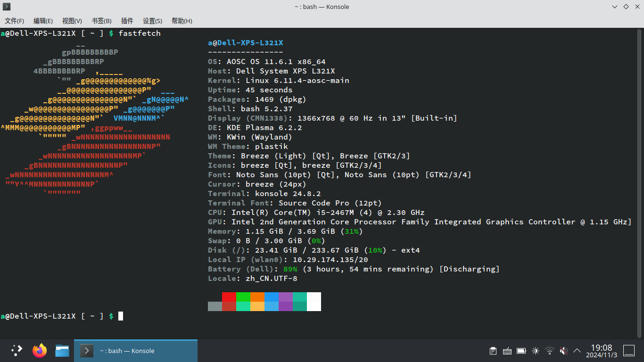
Task: Click the 'Font: Noto Sans (10pt)' line
Action: 340,175
